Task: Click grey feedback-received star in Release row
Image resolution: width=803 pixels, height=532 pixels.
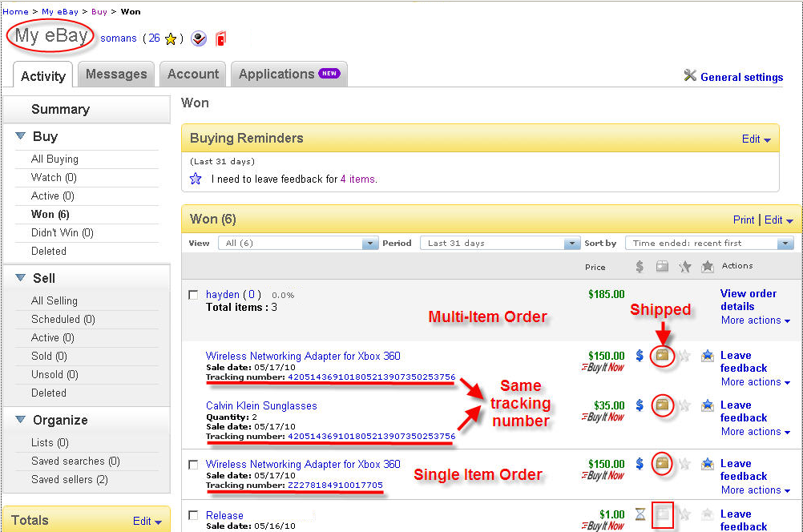Action: coord(708,514)
